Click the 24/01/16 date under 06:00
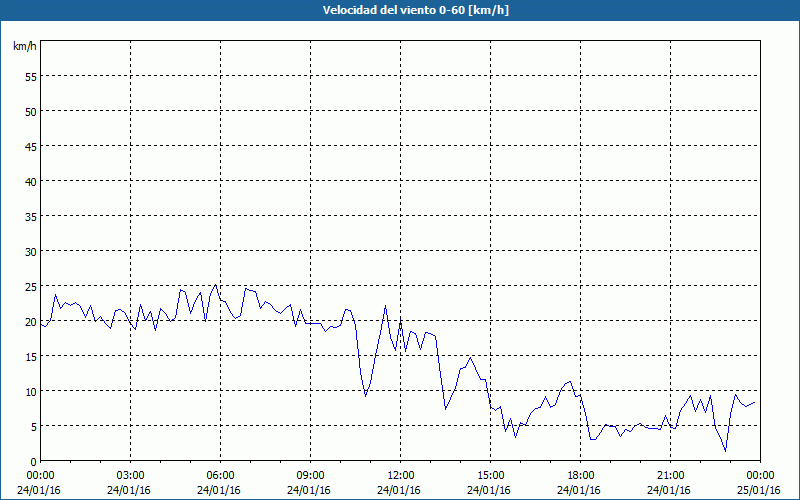Image resolution: width=800 pixels, height=500 pixels. (x=219, y=490)
